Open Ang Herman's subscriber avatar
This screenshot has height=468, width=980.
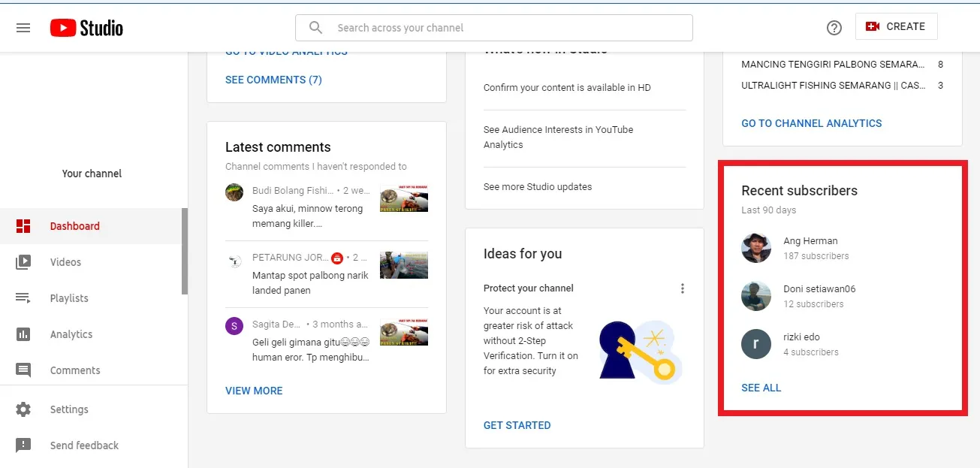(756, 248)
